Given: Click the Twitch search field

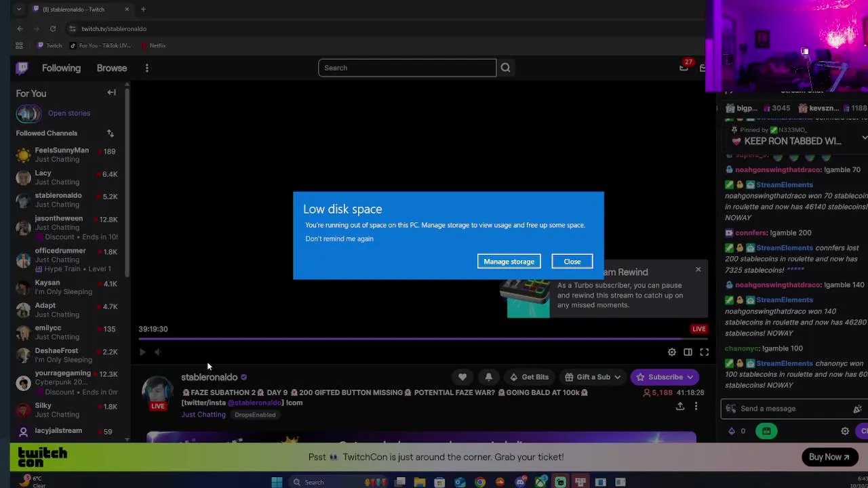Looking at the screenshot, I should click(407, 68).
